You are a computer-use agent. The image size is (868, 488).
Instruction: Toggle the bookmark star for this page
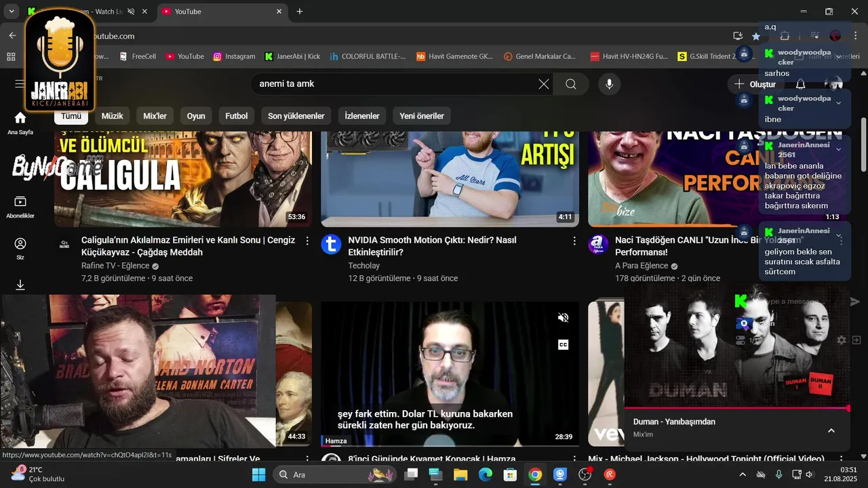[x=756, y=36]
